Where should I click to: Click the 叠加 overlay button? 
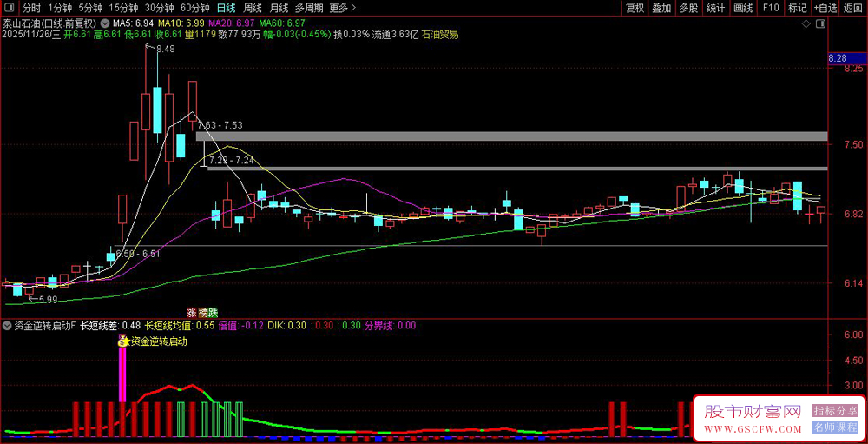(661, 8)
